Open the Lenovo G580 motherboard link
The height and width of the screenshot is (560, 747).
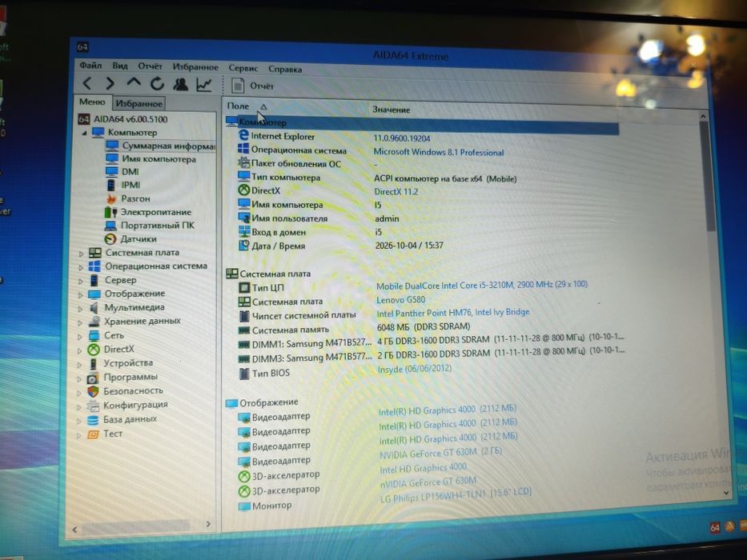click(400, 300)
